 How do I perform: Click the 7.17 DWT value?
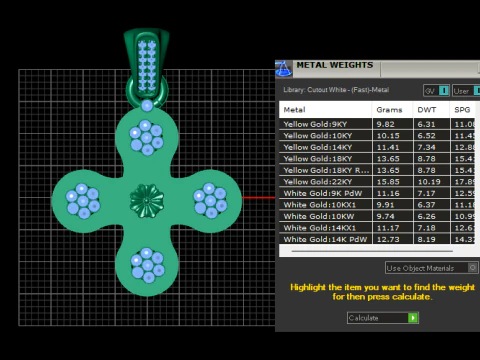pos(426,193)
